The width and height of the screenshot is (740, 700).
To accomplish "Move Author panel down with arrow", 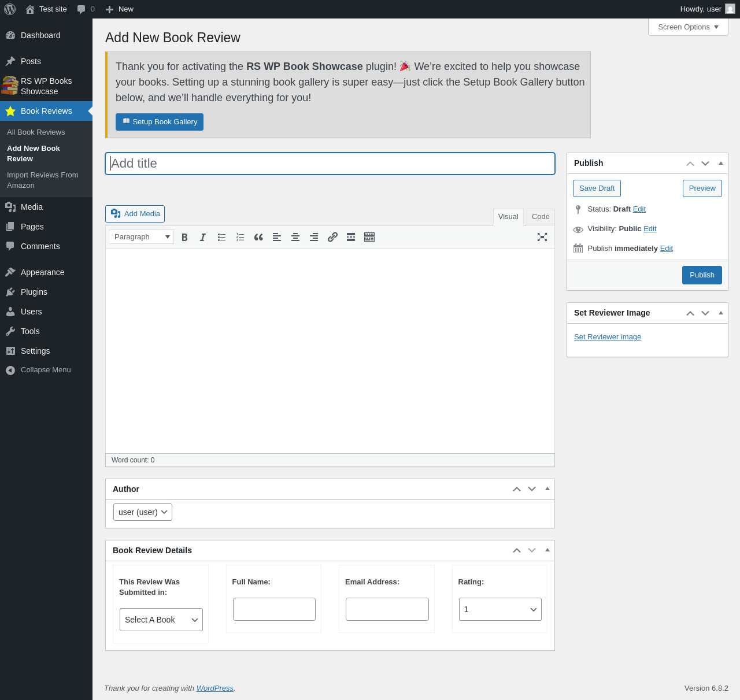I will [532, 489].
